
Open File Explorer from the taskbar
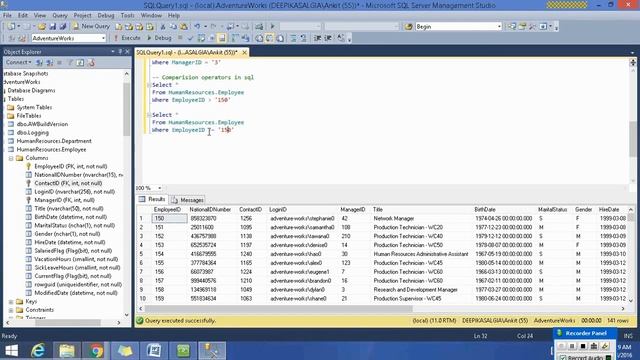tap(67, 351)
